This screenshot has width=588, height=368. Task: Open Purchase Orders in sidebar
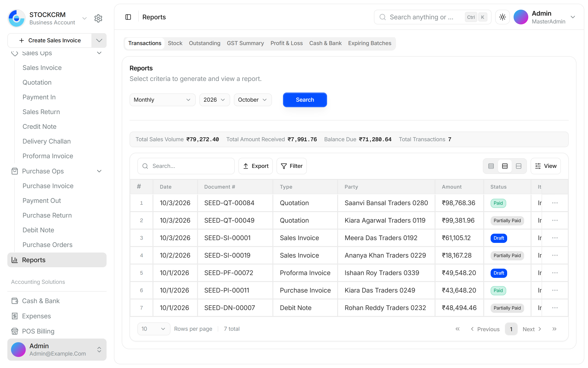coord(48,244)
